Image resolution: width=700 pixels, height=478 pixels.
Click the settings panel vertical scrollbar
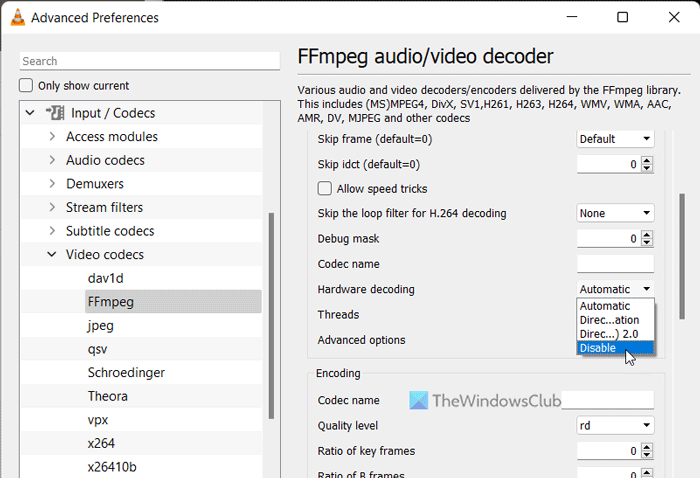(x=682, y=256)
